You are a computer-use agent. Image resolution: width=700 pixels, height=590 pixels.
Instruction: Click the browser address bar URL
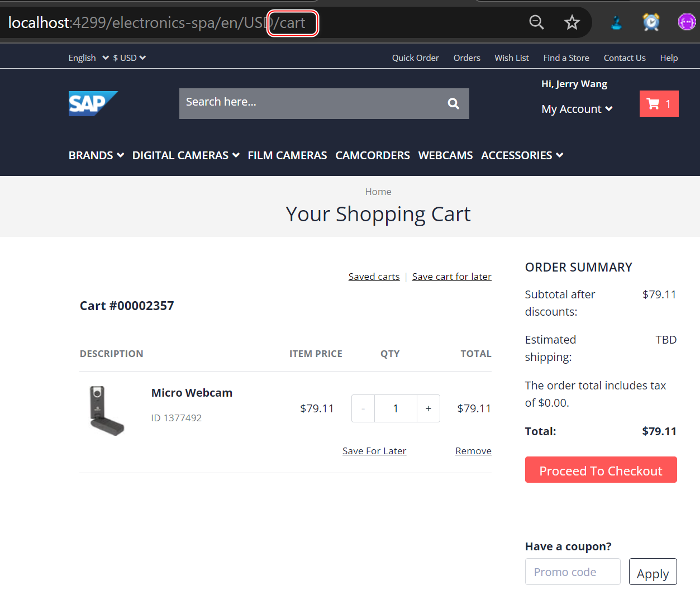click(156, 23)
